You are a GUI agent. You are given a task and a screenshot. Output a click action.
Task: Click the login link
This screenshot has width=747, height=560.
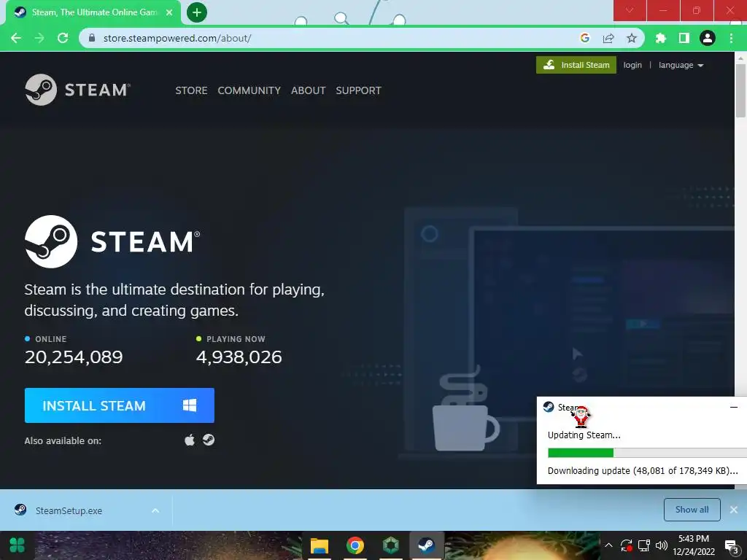[632, 65]
